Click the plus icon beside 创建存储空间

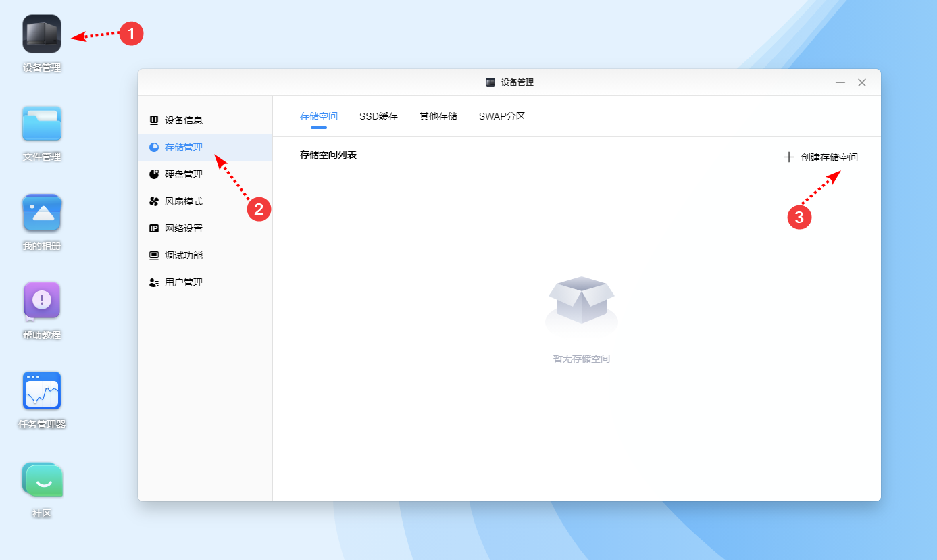[788, 157]
